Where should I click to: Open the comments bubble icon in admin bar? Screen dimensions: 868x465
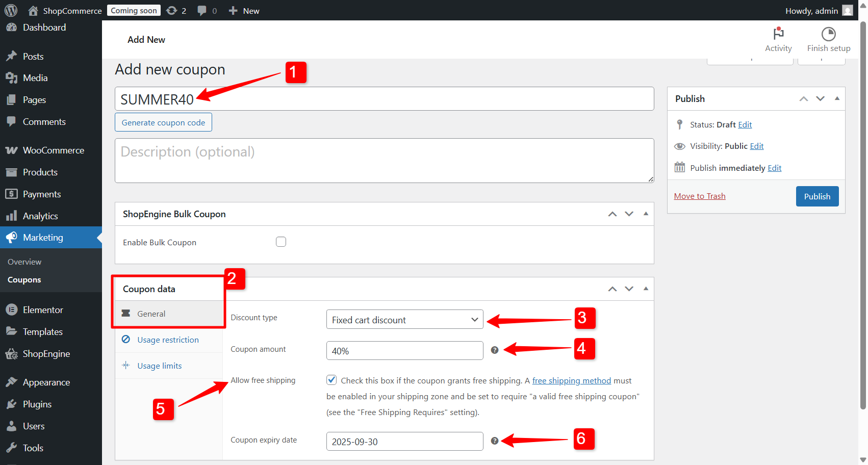[x=202, y=11]
